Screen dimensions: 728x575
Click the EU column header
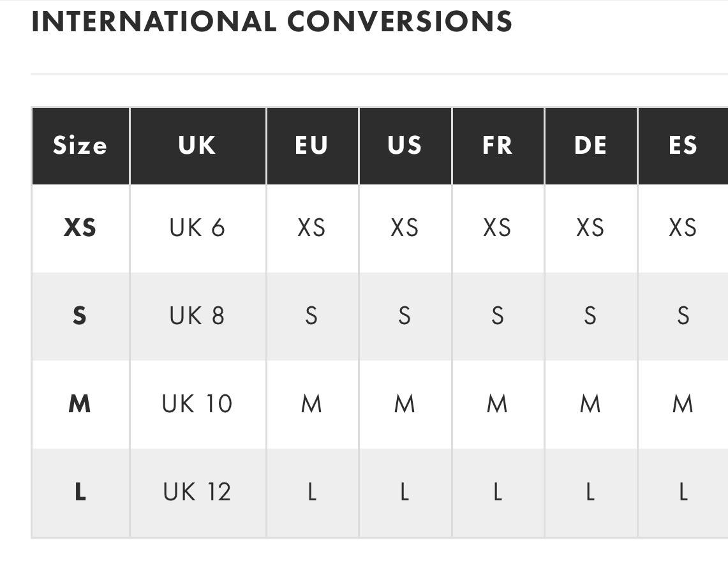click(x=311, y=146)
